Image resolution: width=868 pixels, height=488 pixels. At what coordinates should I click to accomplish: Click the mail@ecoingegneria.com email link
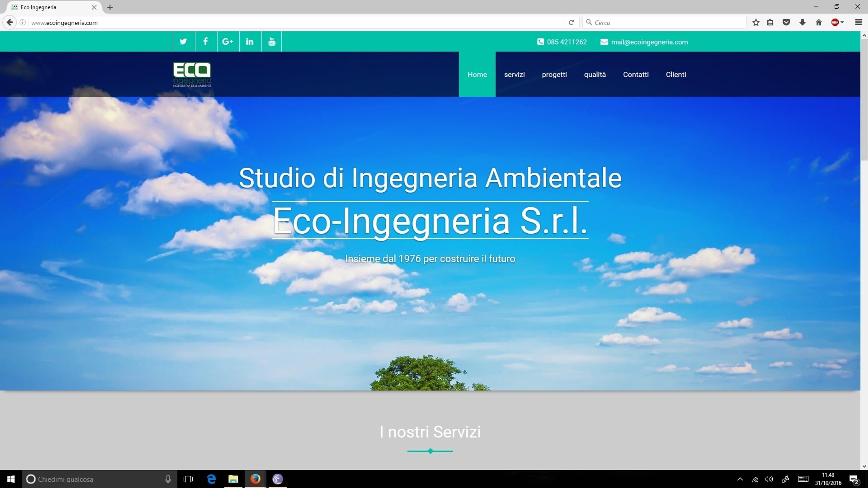(x=649, y=42)
